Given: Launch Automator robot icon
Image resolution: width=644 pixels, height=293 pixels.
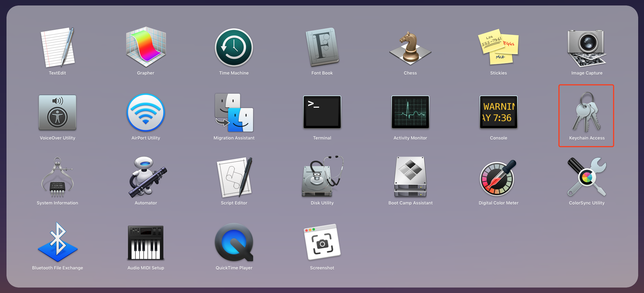Looking at the screenshot, I should (147, 177).
